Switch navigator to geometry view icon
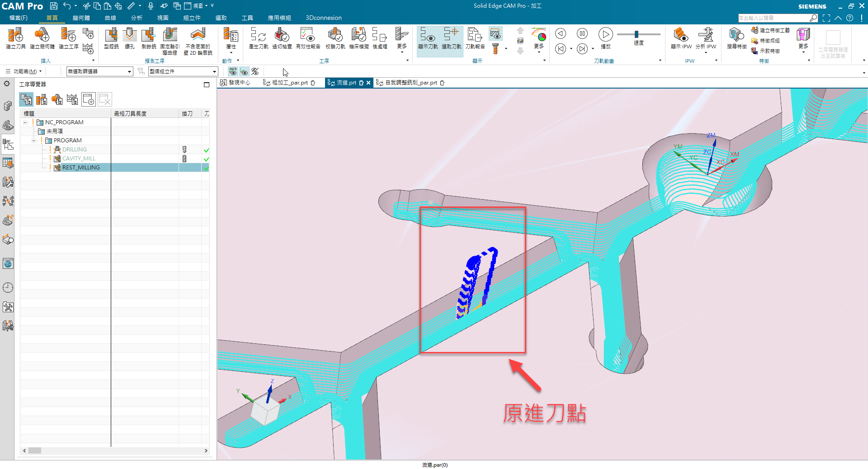Viewport: 868px width, 469px height. point(57,99)
